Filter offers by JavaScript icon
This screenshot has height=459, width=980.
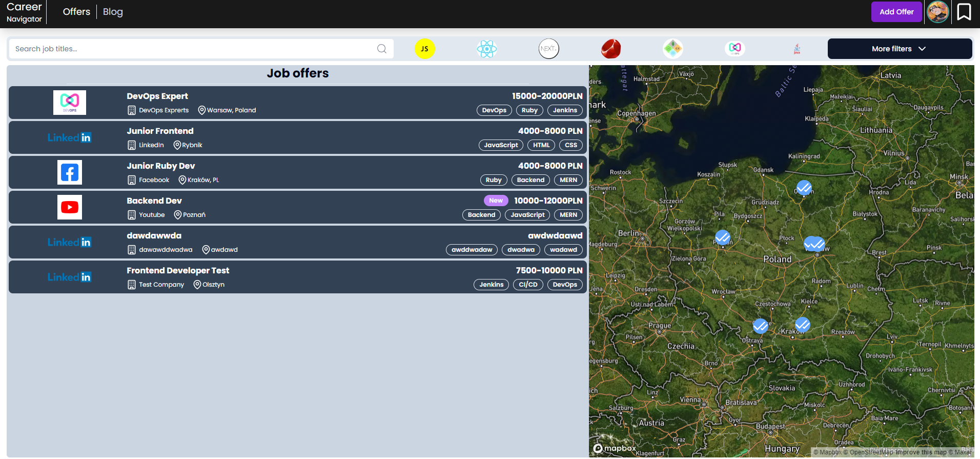tap(424, 49)
